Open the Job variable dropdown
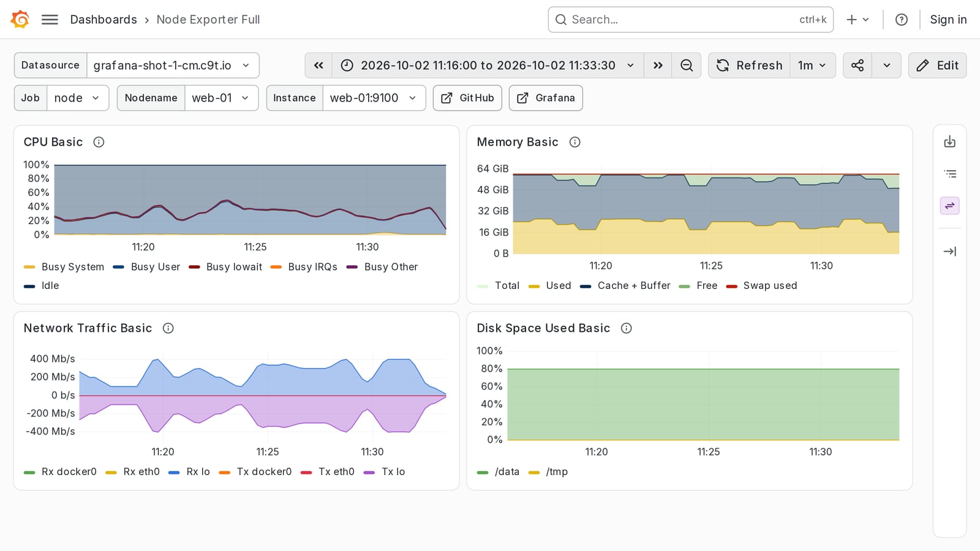The height and width of the screenshot is (551, 980). click(x=78, y=98)
